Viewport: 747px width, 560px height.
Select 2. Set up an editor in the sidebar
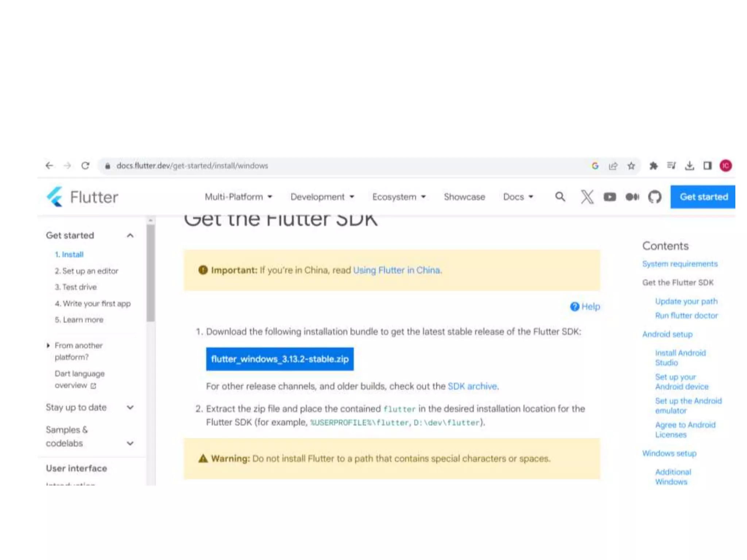(x=86, y=271)
